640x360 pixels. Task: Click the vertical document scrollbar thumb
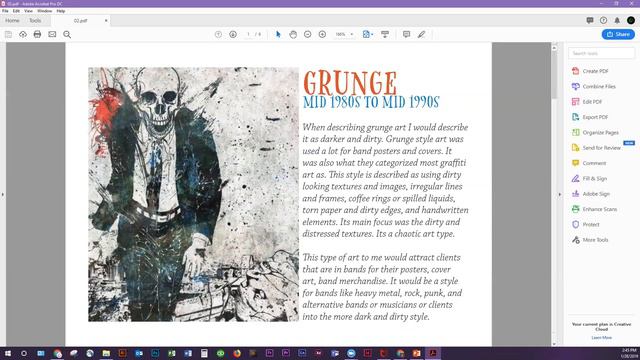(x=554, y=75)
